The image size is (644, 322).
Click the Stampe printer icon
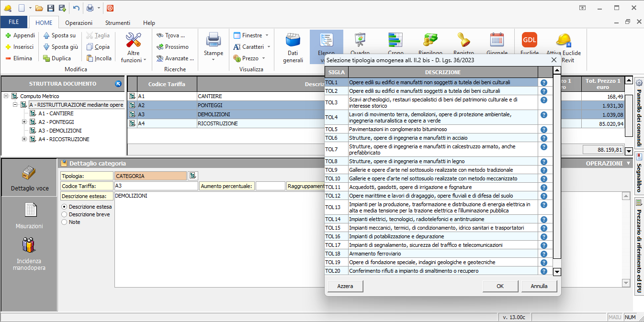(x=213, y=40)
